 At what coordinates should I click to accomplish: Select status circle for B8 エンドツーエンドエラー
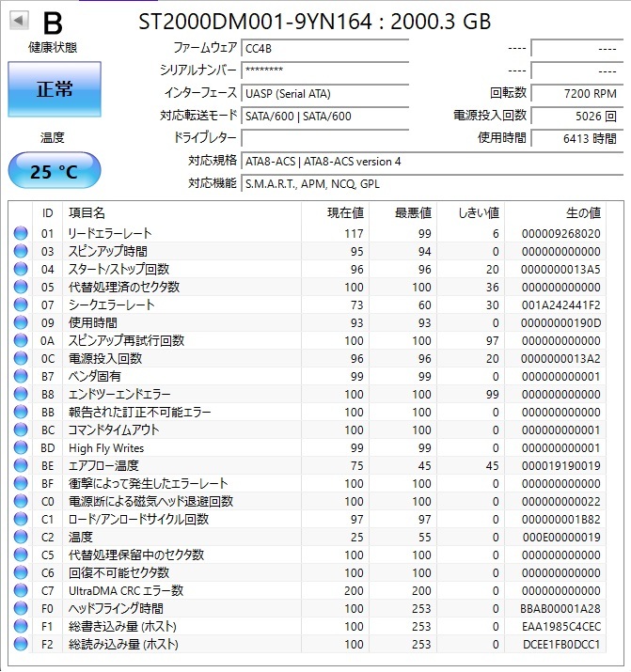click(21, 394)
